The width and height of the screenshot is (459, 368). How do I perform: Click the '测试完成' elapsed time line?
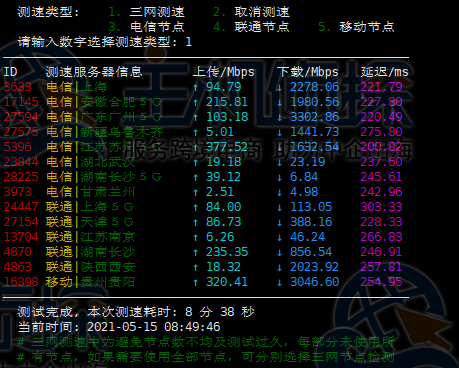pos(136,312)
